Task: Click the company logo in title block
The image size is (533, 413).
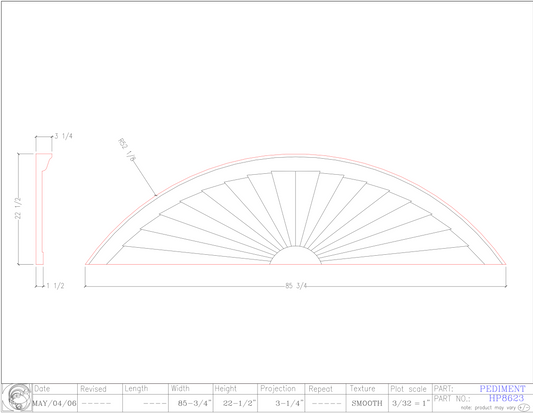Action: [17, 398]
